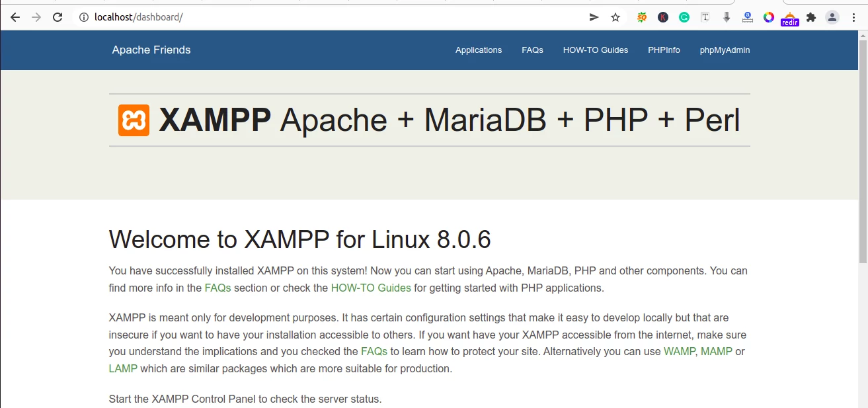Follow the MAMP link
This screenshot has height=408, width=868.
717,351
